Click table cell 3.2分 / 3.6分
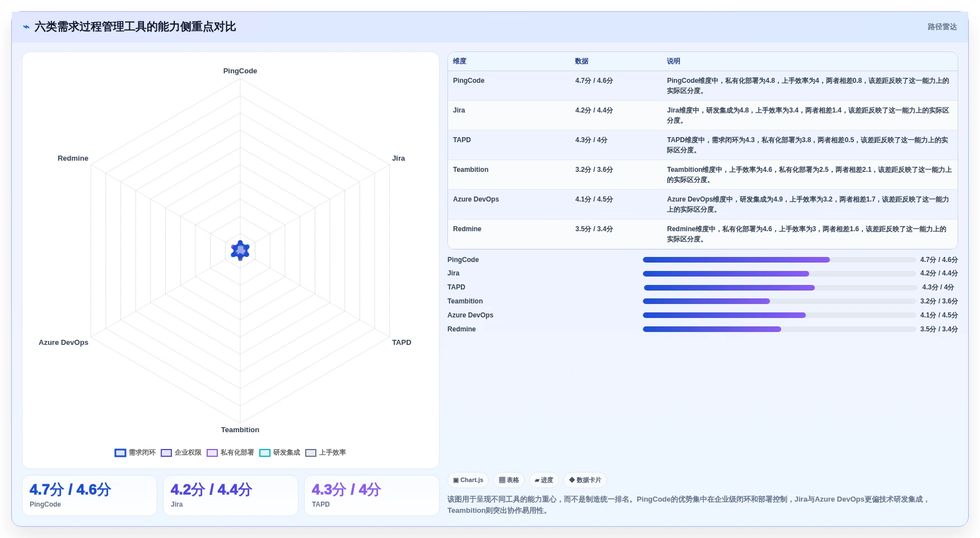 [594, 170]
